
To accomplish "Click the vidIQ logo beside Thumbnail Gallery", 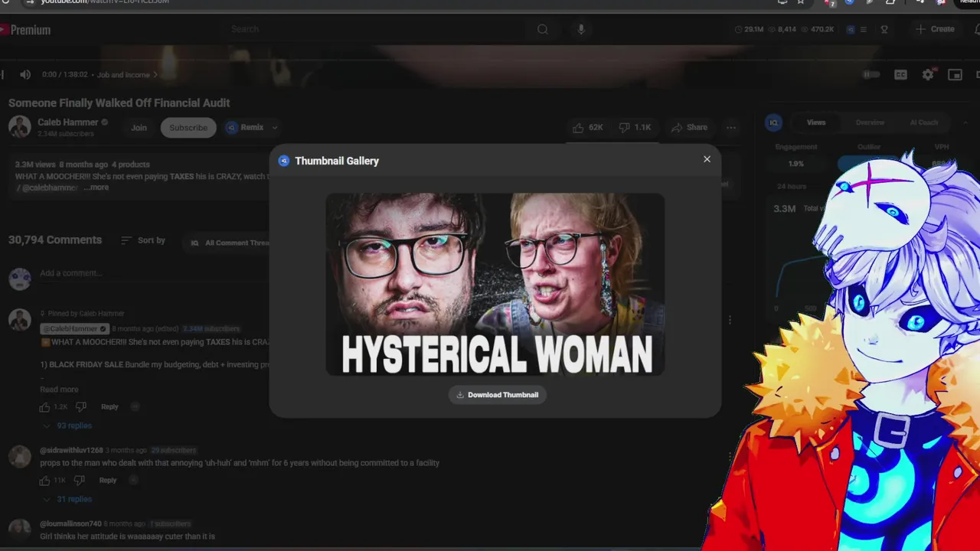I will tap(284, 161).
